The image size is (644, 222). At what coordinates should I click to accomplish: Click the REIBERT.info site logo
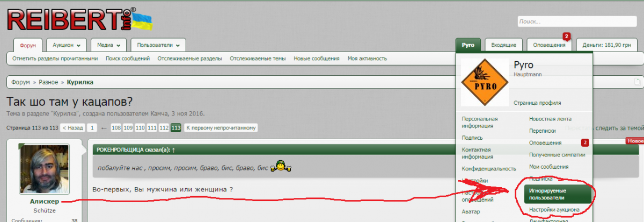79,19
